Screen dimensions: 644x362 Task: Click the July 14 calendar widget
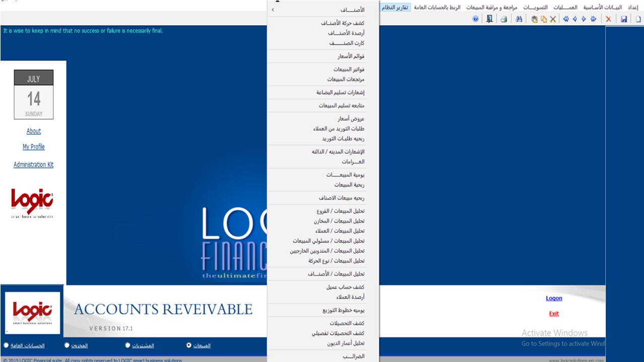click(34, 95)
